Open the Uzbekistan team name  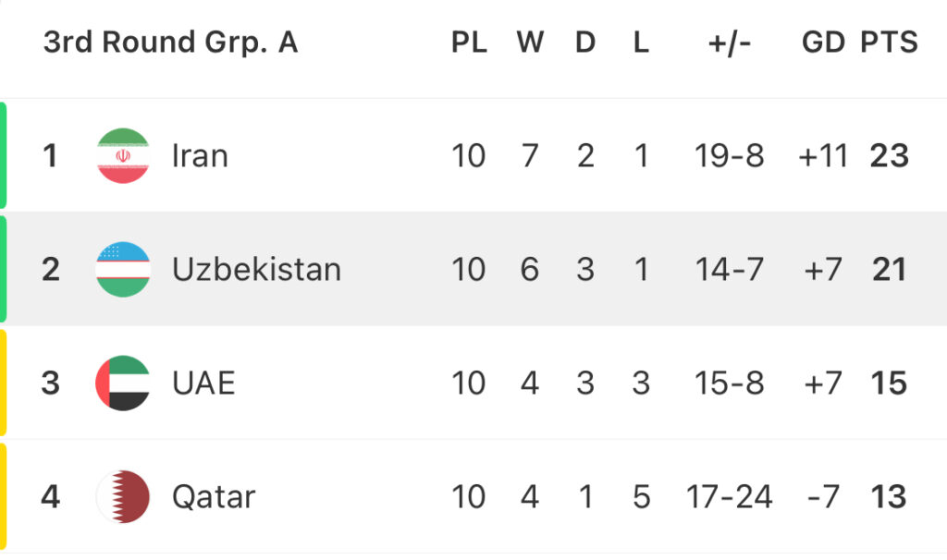(x=257, y=269)
